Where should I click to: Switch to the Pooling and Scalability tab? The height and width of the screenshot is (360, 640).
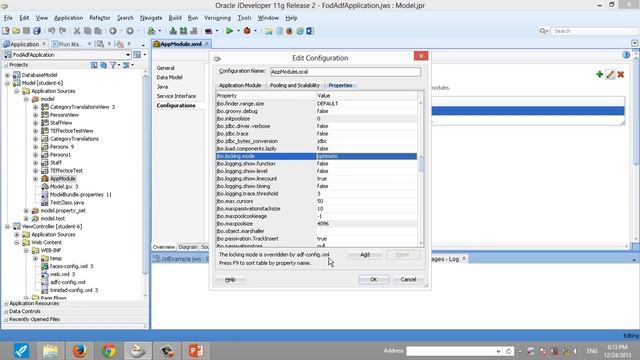click(x=295, y=85)
